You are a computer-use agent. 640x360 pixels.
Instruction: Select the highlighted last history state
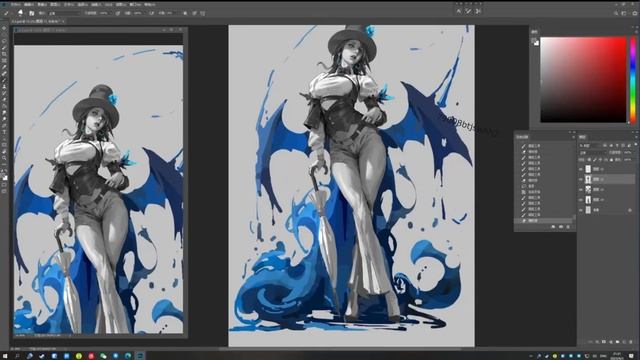543,220
